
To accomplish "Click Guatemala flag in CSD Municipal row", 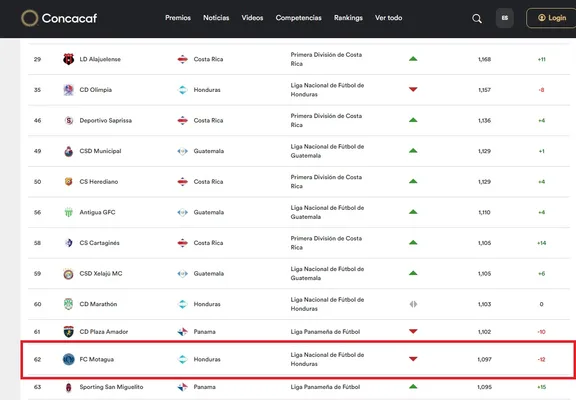I will [183, 151].
